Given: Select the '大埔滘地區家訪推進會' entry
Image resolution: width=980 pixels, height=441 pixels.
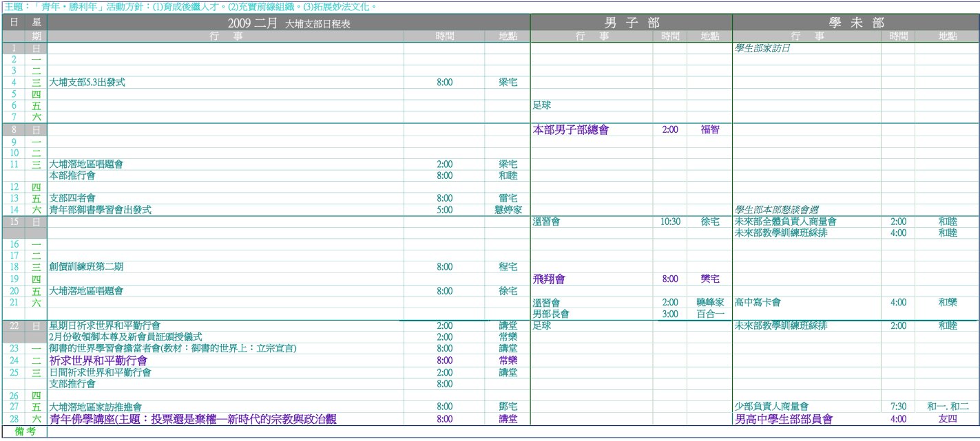Looking at the screenshot, I should click(96, 407).
